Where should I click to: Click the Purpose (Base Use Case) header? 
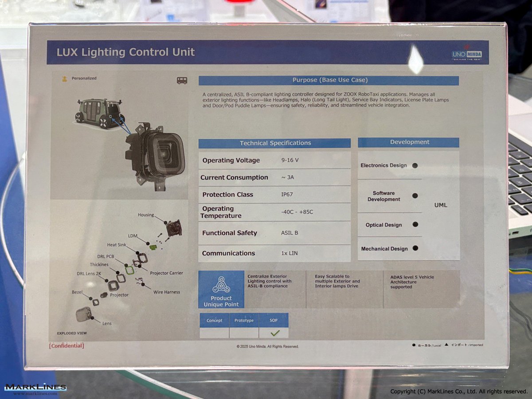pyautogui.click(x=329, y=80)
